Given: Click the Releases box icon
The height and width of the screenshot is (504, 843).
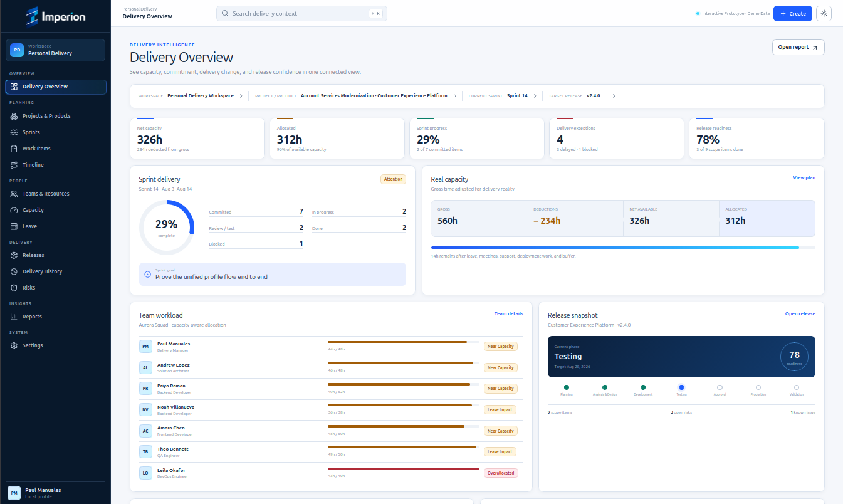Looking at the screenshot, I should tap(14, 255).
